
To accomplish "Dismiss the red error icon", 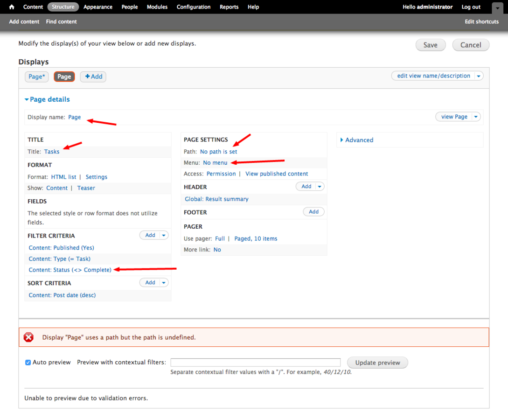I will (28, 337).
